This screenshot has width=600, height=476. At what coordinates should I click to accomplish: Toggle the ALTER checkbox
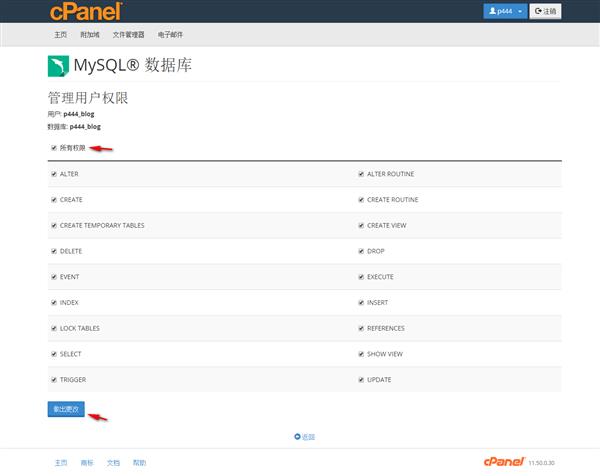(54, 174)
